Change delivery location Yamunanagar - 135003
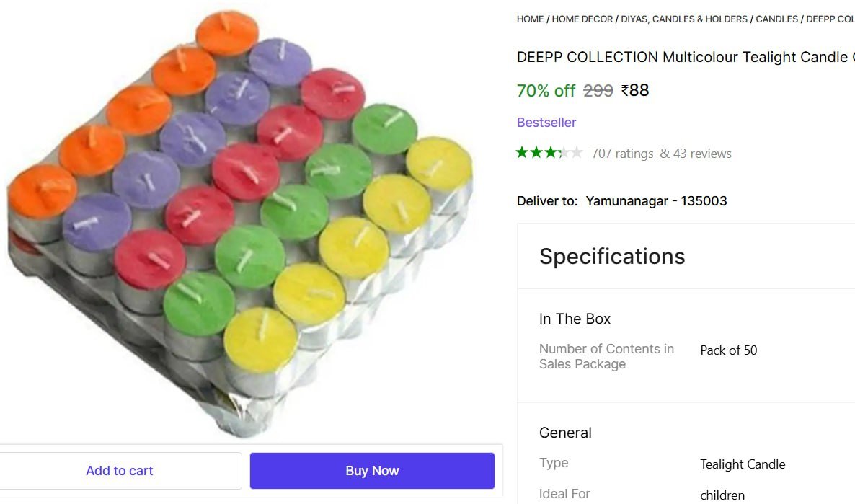The width and height of the screenshot is (855, 504). (x=656, y=201)
